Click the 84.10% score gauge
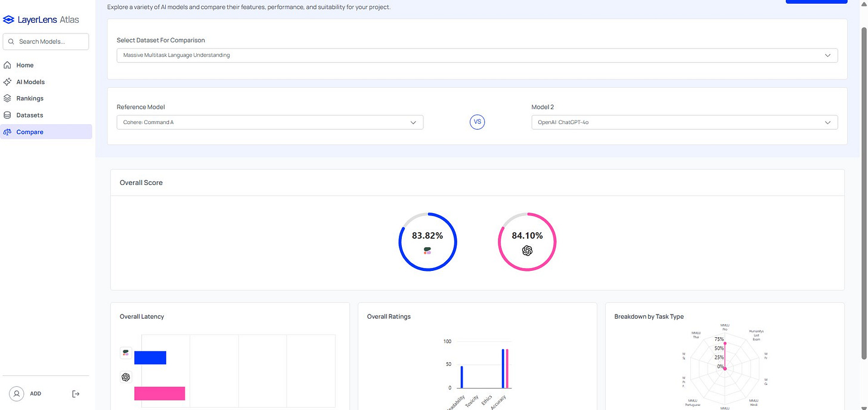868x410 pixels. [x=527, y=242]
